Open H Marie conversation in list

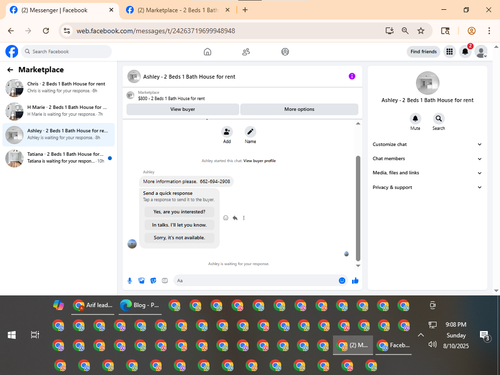59,111
